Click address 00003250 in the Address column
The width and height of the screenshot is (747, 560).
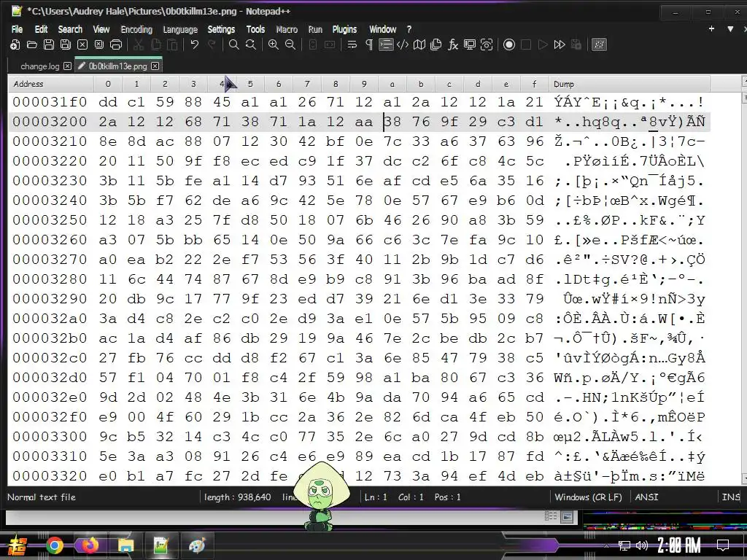50,220
